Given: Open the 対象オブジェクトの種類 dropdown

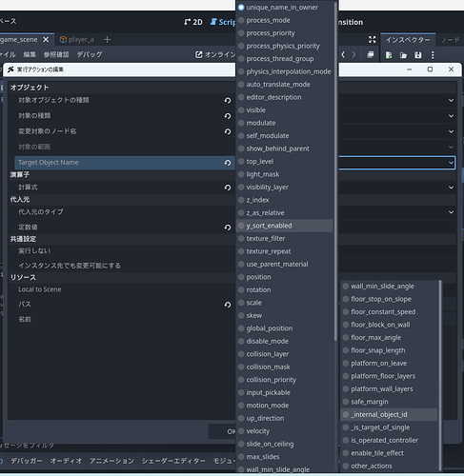Looking at the screenshot, I should tap(451, 100).
